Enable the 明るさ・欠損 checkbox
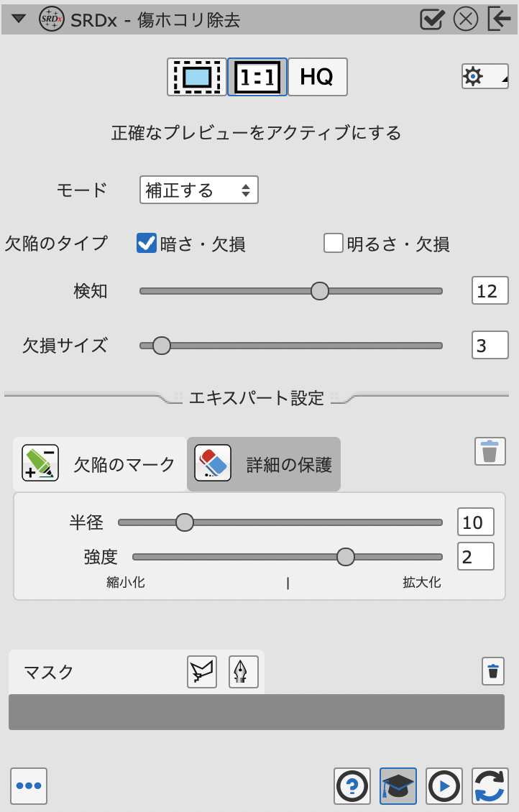This screenshot has height=812, width=519. [x=334, y=244]
